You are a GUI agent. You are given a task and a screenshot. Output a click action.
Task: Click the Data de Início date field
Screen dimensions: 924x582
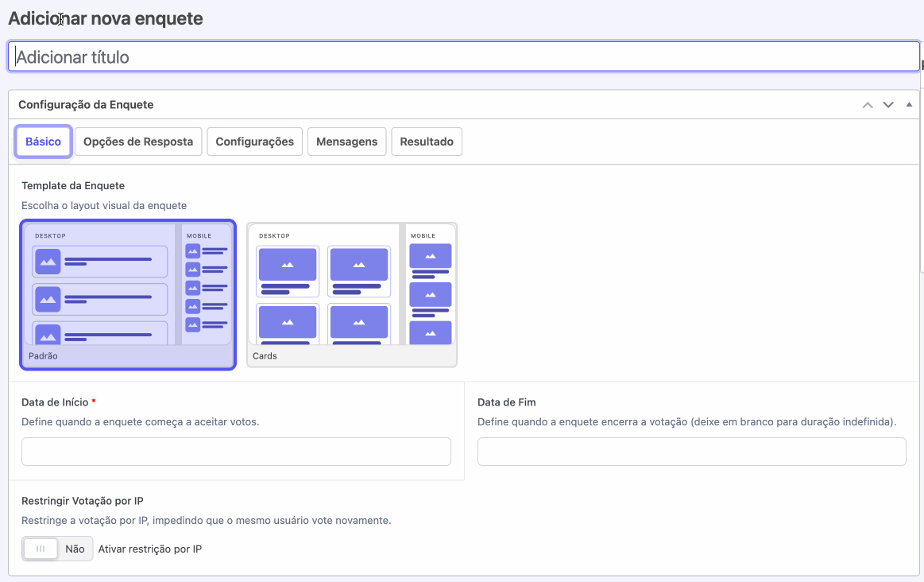click(x=236, y=451)
